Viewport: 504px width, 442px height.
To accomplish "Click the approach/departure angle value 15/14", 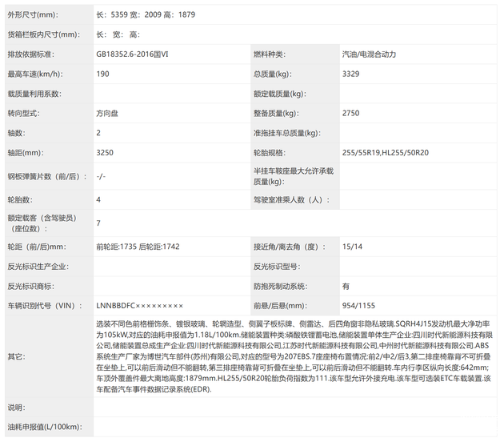I will (x=353, y=247).
